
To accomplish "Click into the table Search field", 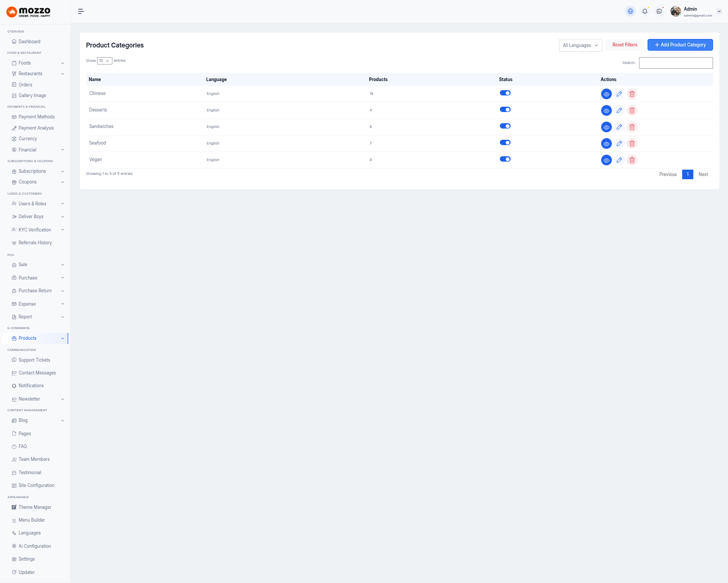I will coord(676,63).
